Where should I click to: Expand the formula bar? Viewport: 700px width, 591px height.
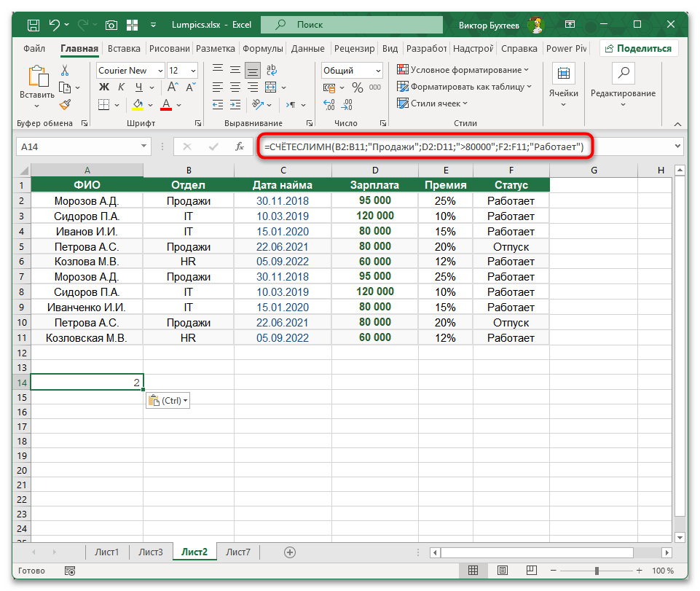(677, 146)
